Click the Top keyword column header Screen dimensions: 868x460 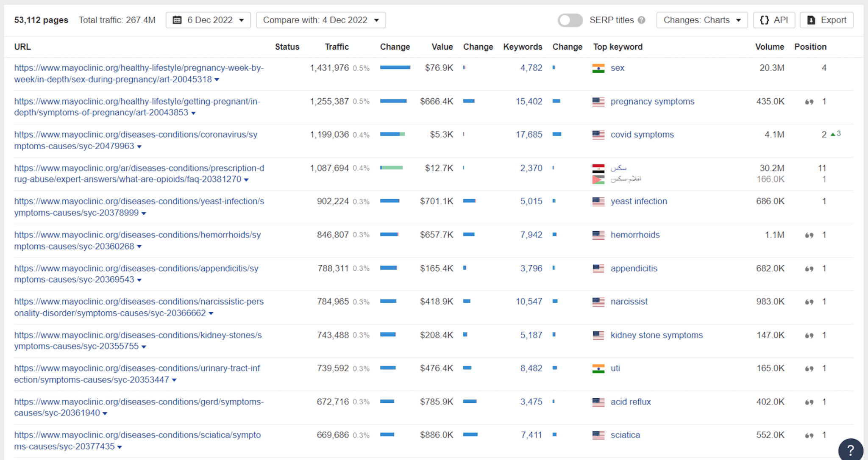pos(618,47)
